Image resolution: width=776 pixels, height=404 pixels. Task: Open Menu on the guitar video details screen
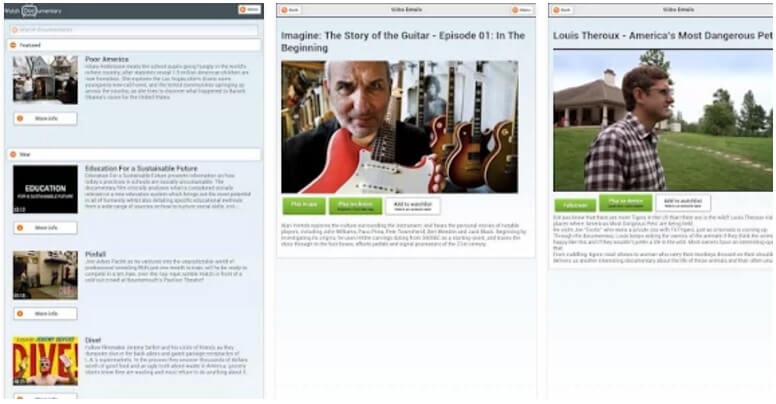coord(521,9)
